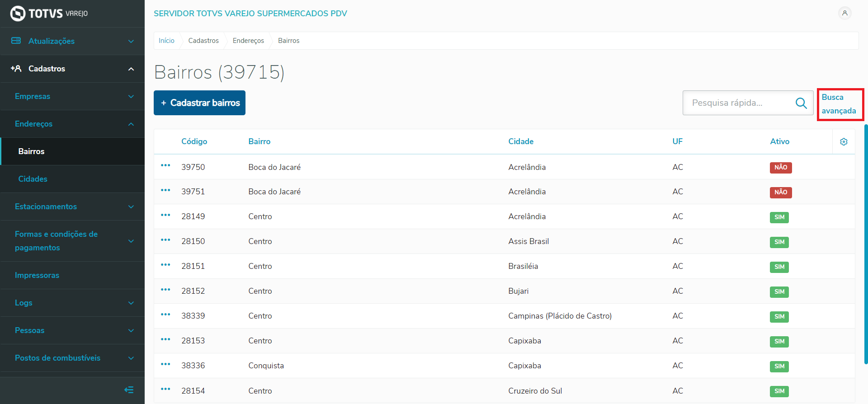Click NÃO badge for code 39750
Image resolution: width=868 pixels, height=404 pixels.
[x=781, y=168]
